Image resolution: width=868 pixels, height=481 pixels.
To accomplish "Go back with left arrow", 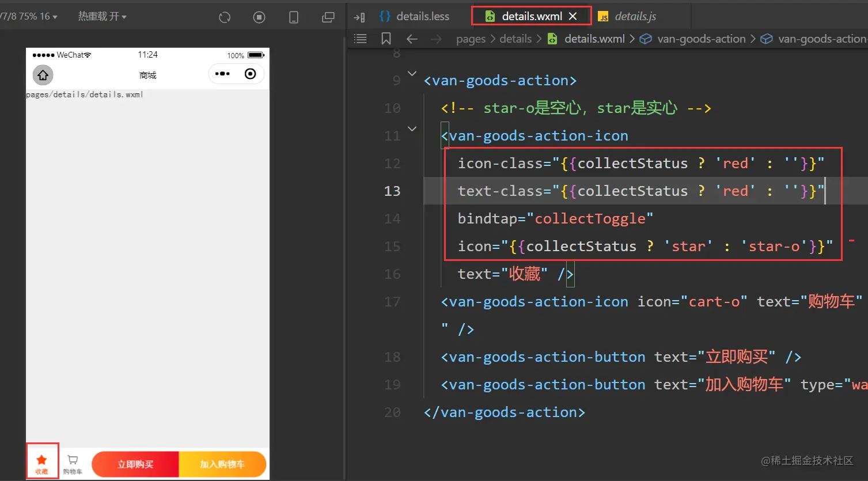I will coord(412,39).
